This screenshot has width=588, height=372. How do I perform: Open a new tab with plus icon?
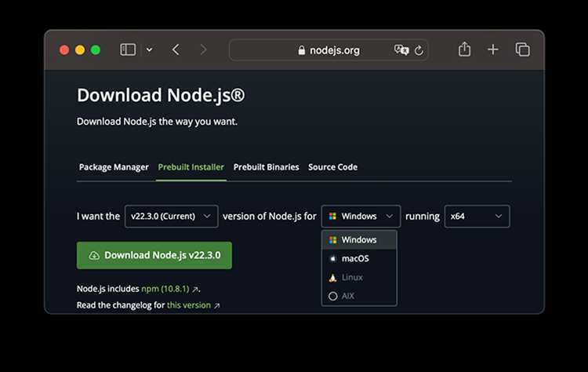(493, 49)
